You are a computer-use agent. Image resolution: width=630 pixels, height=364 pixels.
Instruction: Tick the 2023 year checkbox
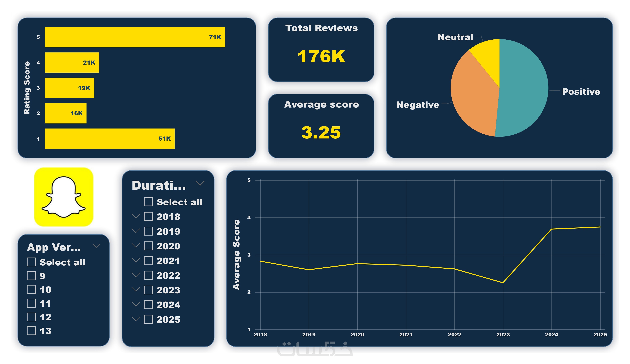click(148, 290)
